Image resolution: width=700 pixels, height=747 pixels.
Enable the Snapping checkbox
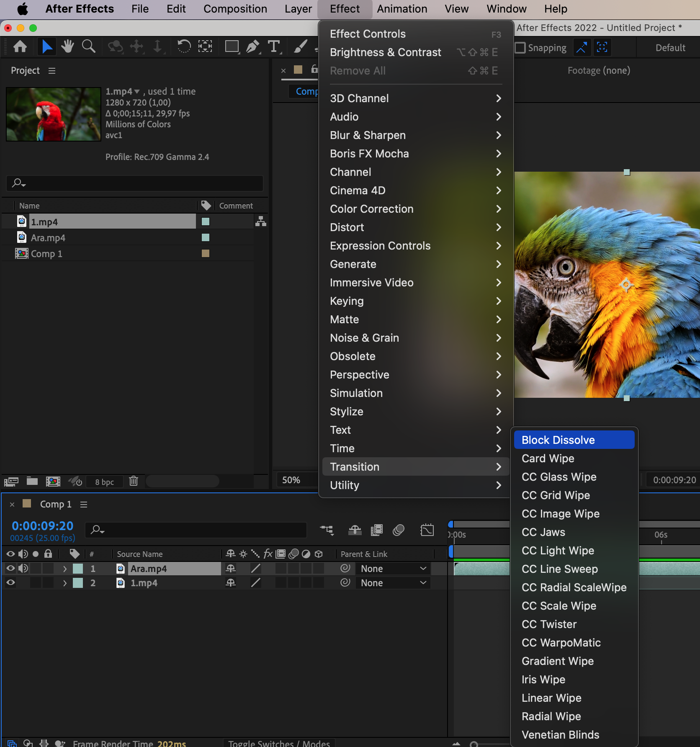click(x=520, y=48)
